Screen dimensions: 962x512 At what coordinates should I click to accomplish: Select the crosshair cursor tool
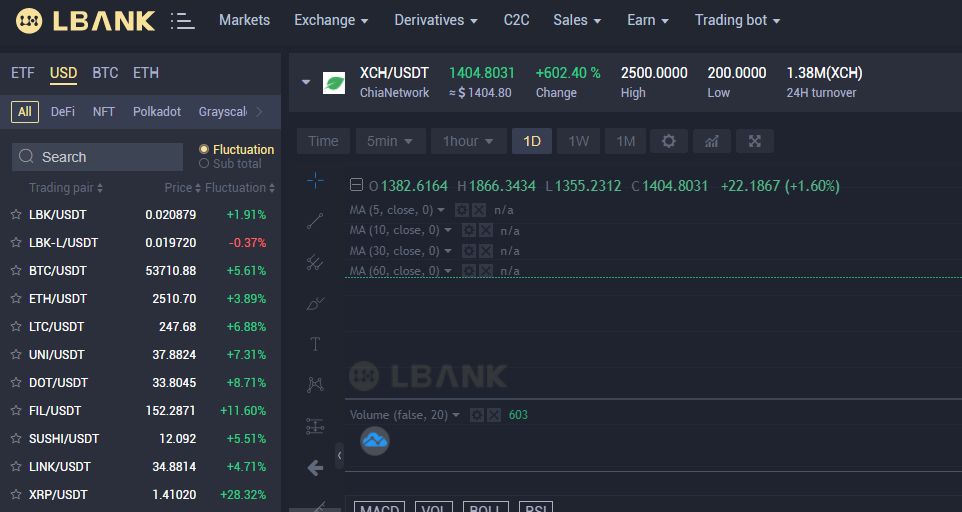point(315,180)
